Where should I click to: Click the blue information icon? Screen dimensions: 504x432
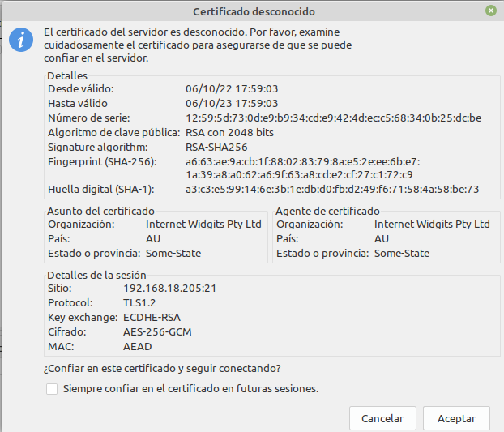[x=21, y=40]
